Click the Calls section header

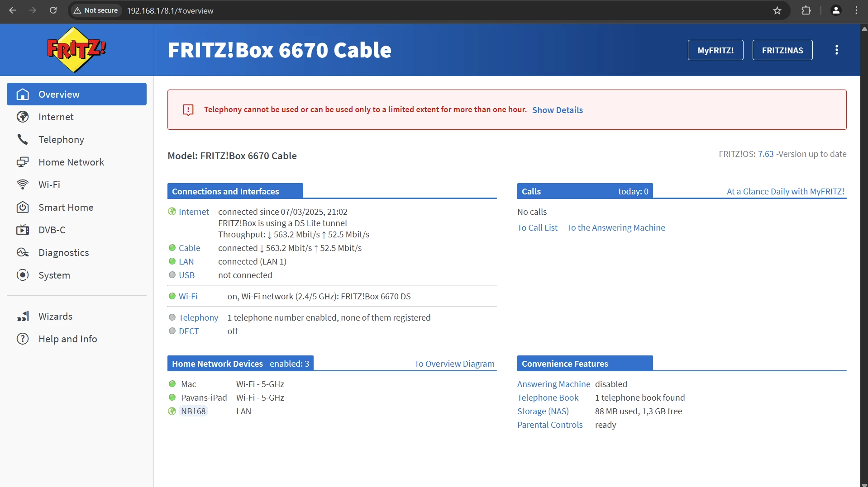pyautogui.click(x=585, y=191)
